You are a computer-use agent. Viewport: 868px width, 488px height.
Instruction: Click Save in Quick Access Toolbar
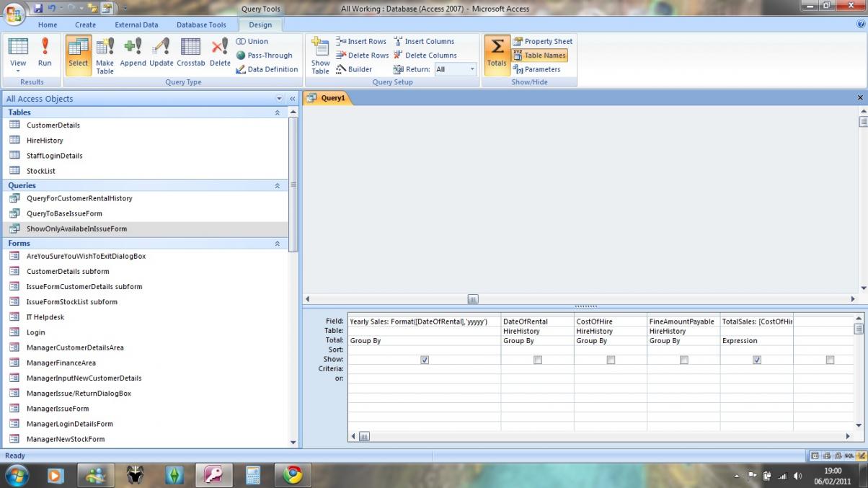click(38, 8)
